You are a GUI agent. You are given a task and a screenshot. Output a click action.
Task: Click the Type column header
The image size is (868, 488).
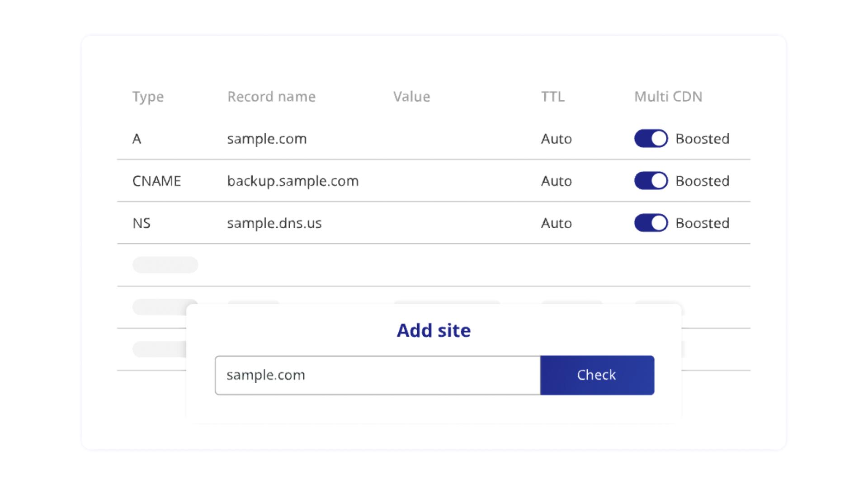(x=148, y=97)
